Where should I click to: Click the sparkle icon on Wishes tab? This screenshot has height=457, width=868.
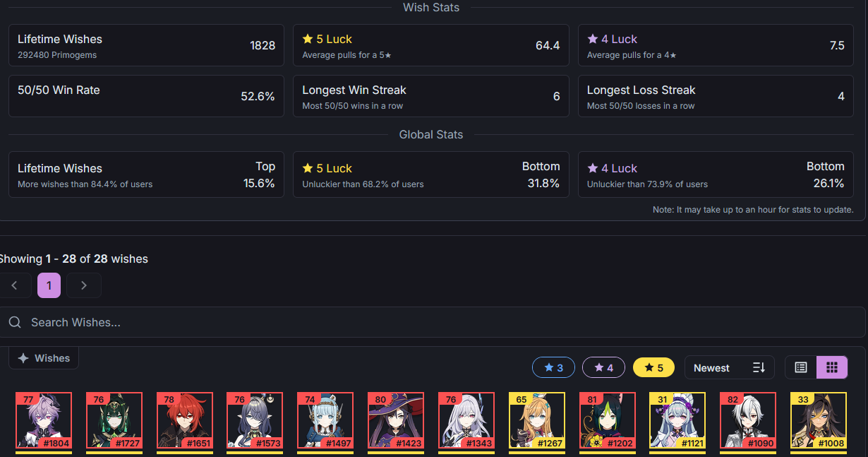[23, 358]
